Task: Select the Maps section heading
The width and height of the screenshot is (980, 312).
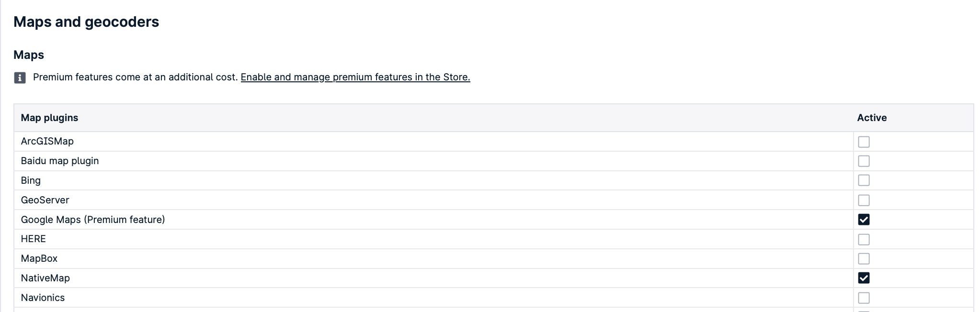Action: pyautogui.click(x=29, y=55)
